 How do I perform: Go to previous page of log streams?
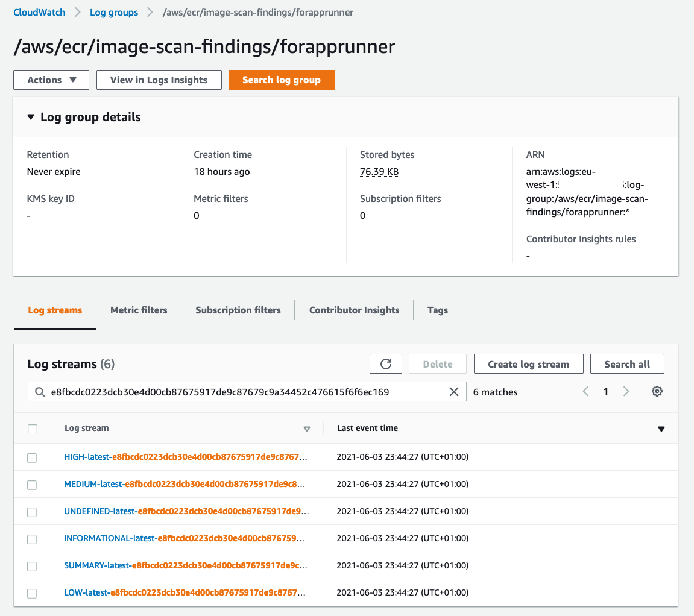click(x=585, y=391)
